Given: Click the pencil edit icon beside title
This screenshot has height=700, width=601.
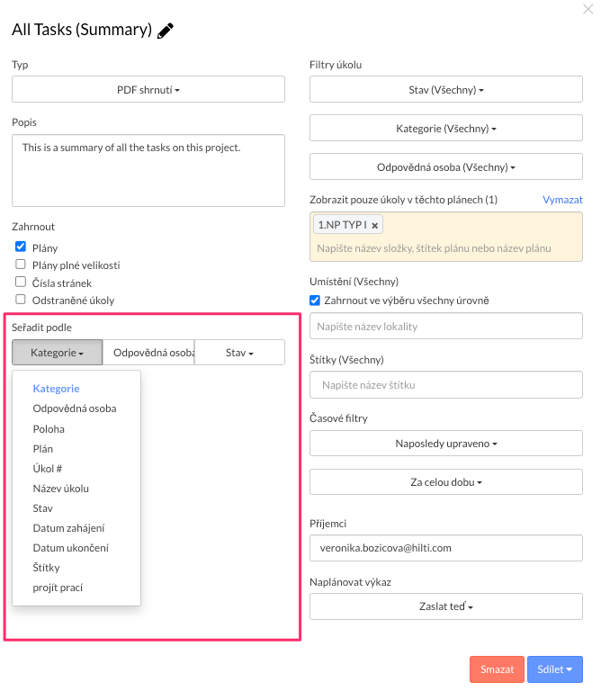Looking at the screenshot, I should [166, 31].
